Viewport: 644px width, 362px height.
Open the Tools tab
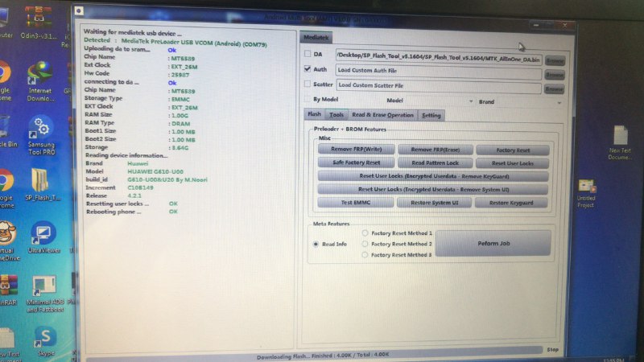(x=336, y=115)
